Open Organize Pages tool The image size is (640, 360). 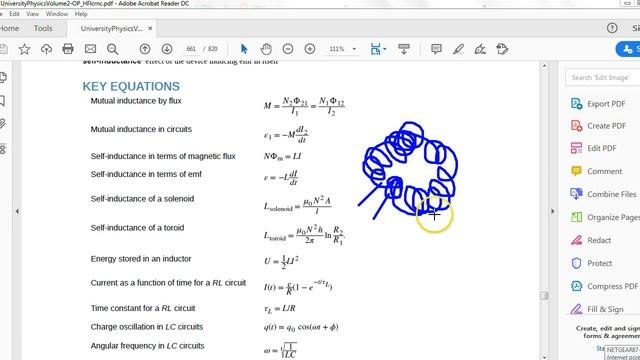(605, 217)
